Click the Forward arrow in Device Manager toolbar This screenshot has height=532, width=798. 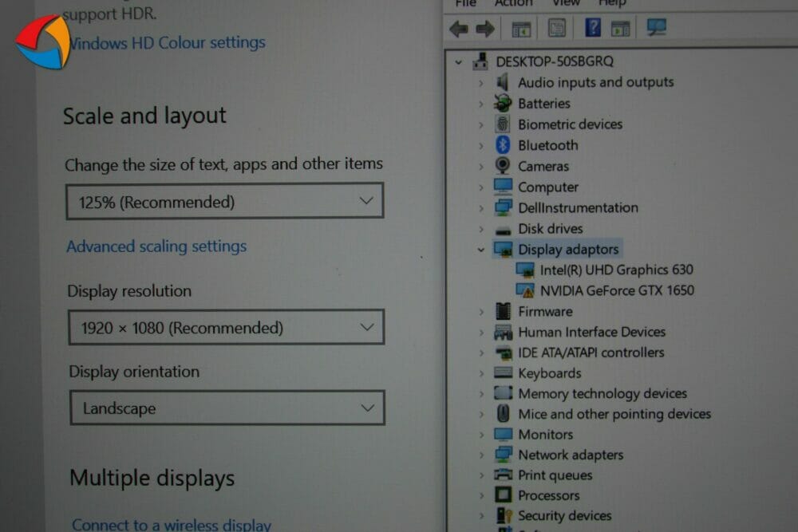[x=484, y=29]
